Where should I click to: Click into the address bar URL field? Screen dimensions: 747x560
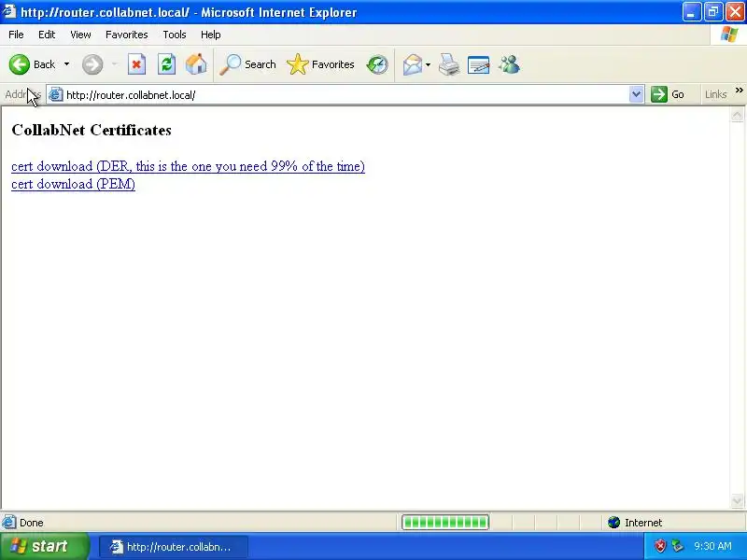pos(345,95)
